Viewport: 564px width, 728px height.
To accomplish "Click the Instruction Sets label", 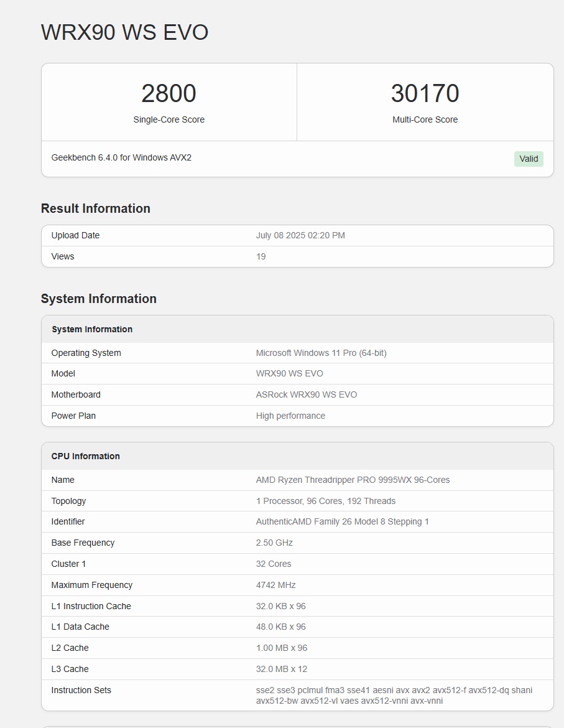I will pyautogui.click(x=81, y=690).
